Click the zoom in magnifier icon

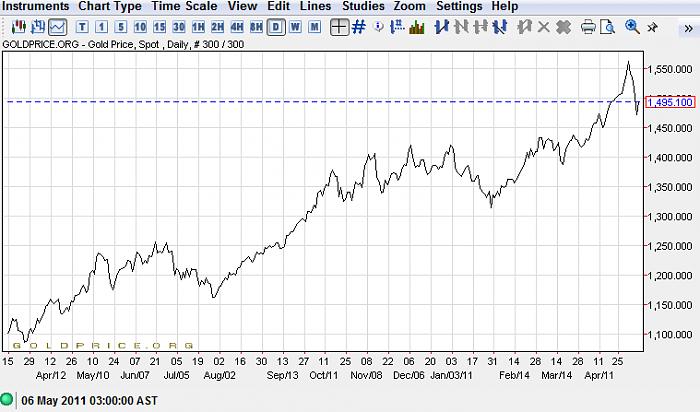(x=632, y=27)
